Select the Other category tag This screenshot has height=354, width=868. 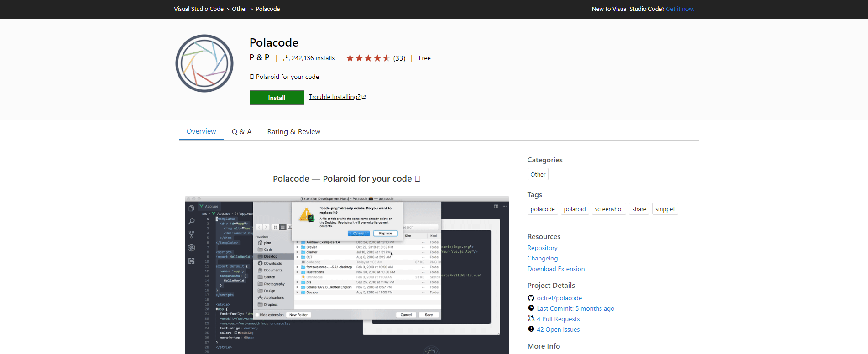538,174
